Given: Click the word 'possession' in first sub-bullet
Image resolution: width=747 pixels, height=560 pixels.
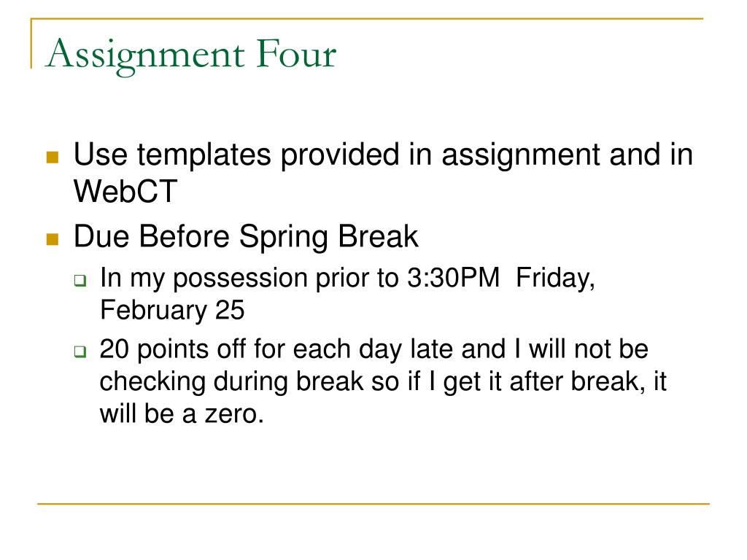Looking at the screenshot, I should click(x=240, y=279).
